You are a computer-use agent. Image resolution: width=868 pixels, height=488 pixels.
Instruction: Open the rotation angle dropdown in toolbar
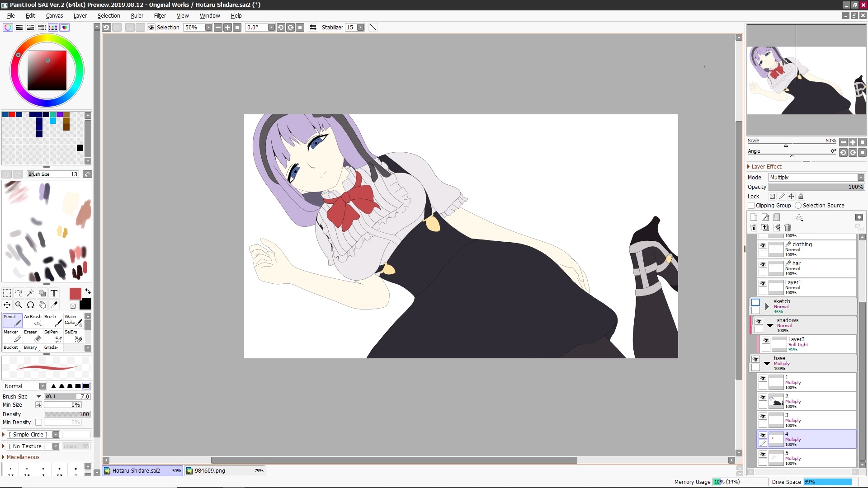271,28
